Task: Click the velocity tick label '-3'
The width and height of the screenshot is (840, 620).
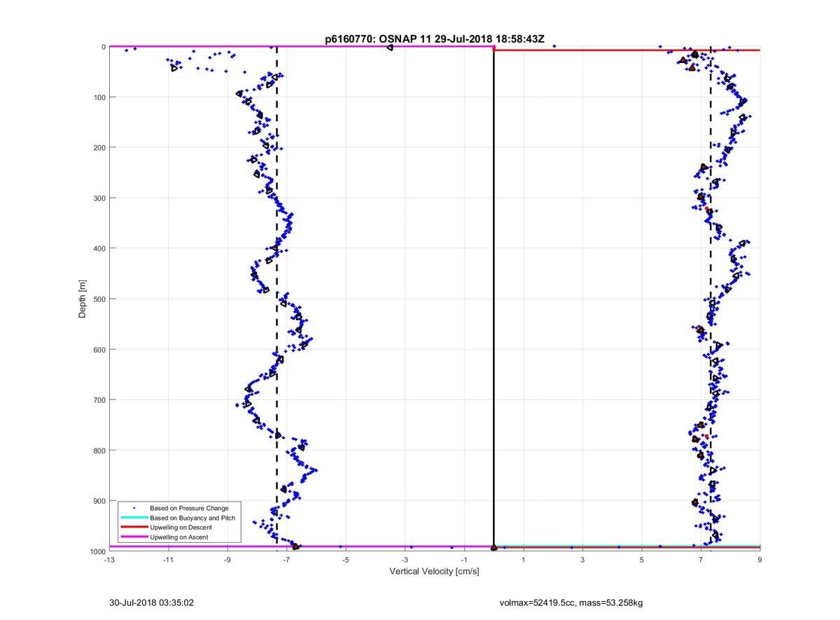Action: [x=405, y=560]
